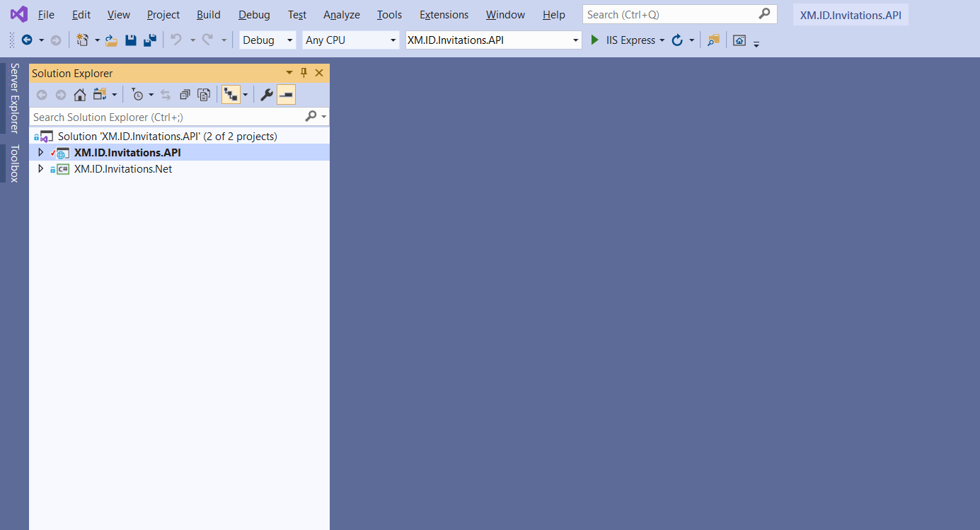Toggle the Preview Selected Items button

coord(286,94)
